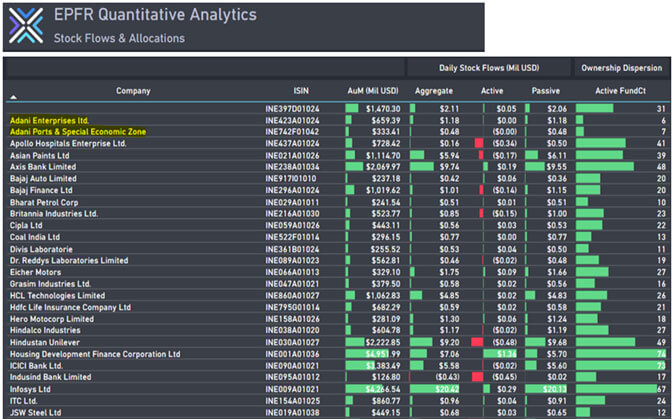
Task: Select Coal India Ltd row
Action: [x=338, y=237]
